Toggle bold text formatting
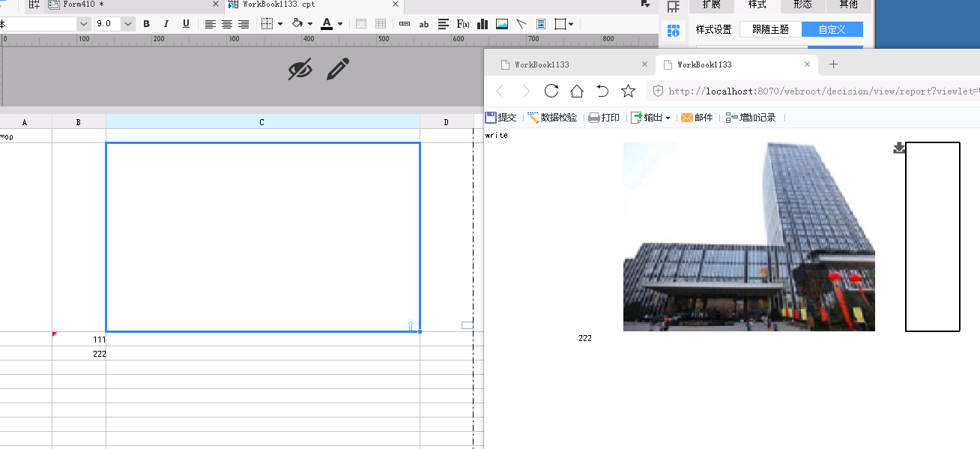 tap(147, 24)
